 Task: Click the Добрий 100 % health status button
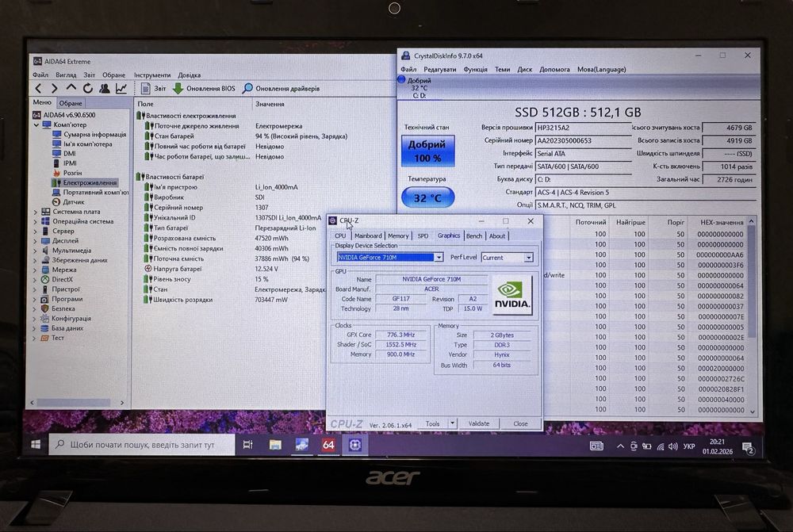coord(427,151)
